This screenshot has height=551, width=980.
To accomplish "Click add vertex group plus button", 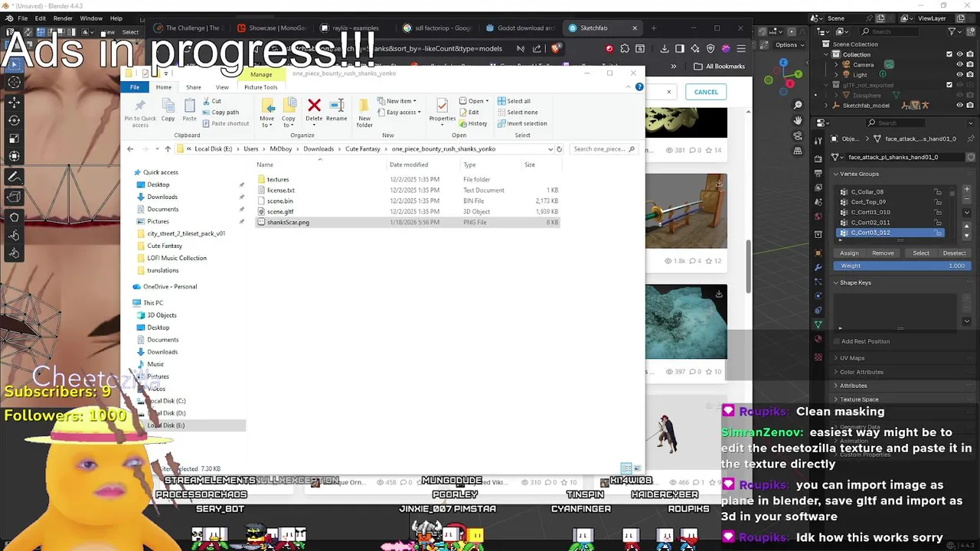I will click(x=967, y=189).
